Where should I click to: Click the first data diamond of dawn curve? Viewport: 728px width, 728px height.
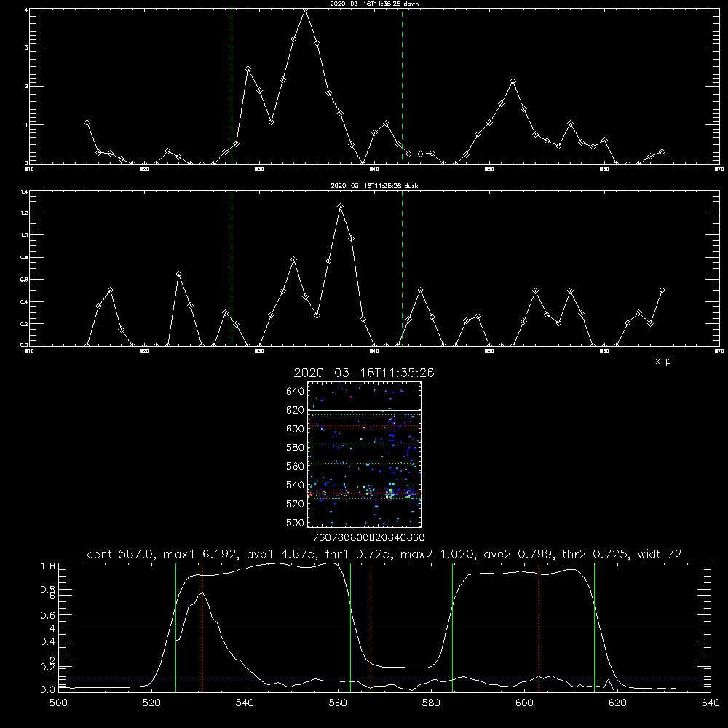click(x=87, y=122)
